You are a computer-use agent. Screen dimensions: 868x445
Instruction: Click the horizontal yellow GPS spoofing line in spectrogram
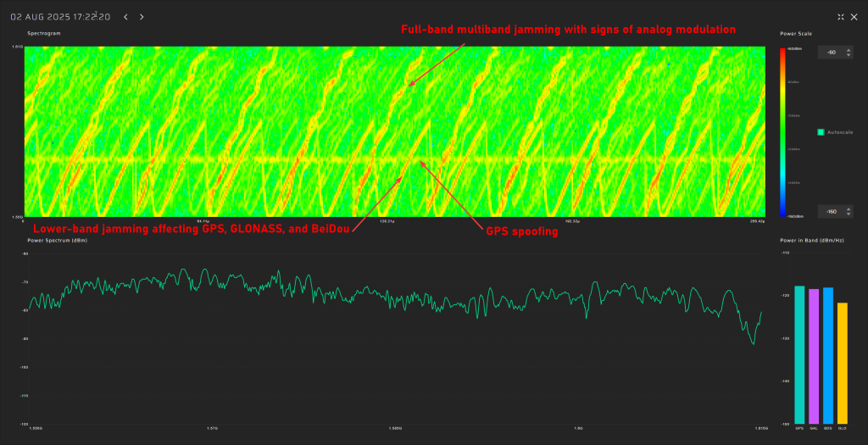click(x=254, y=159)
